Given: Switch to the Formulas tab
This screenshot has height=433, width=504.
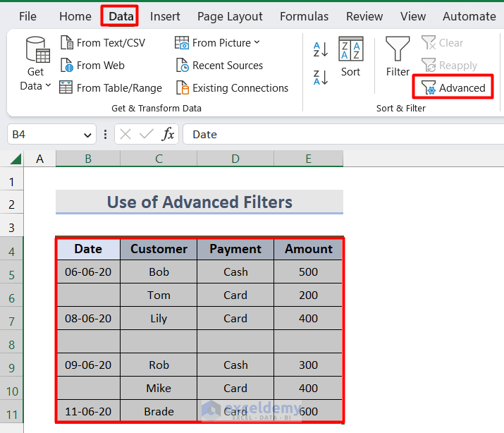Looking at the screenshot, I should (304, 16).
